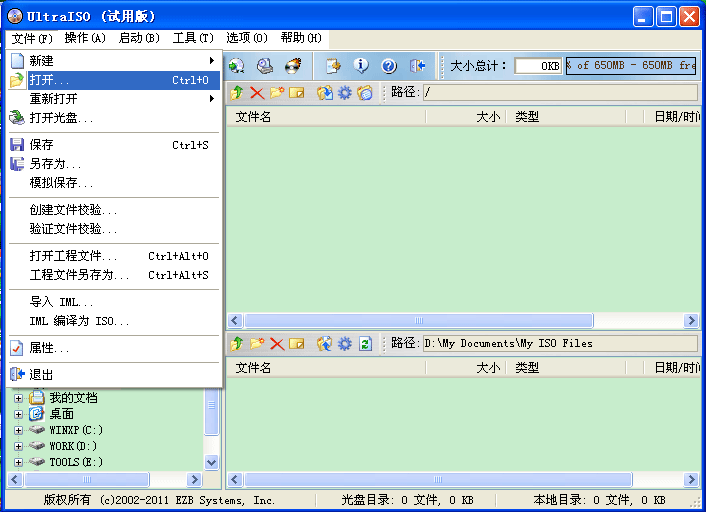Click green up-arrow icon in lower local pane
The width and height of the screenshot is (706, 512).
237,343
